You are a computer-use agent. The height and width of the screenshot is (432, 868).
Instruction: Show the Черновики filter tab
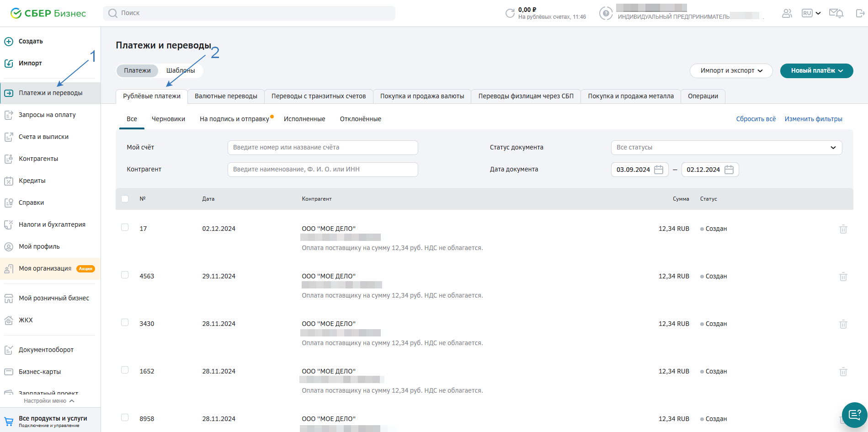[168, 119]
